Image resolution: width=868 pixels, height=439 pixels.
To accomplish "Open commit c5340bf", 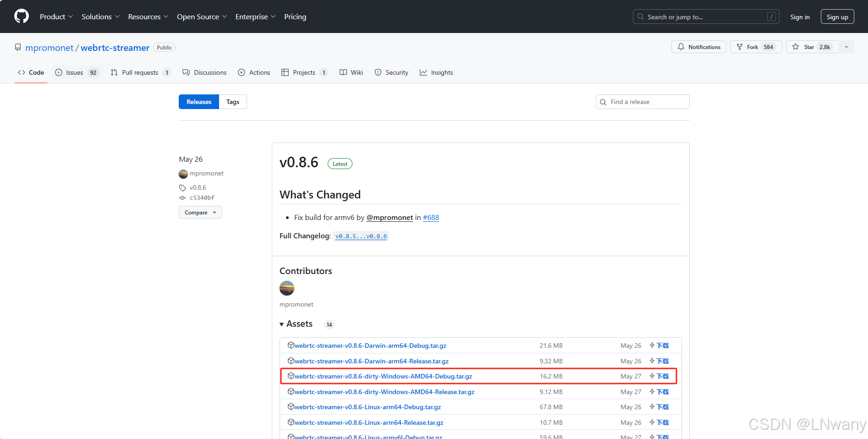I will [202, 198].
